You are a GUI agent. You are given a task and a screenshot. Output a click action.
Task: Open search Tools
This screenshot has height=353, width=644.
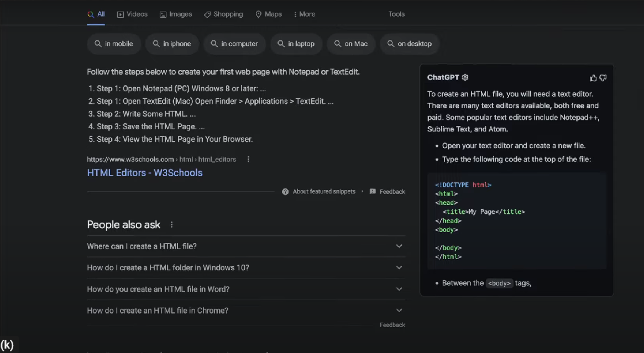pos(396,14)
